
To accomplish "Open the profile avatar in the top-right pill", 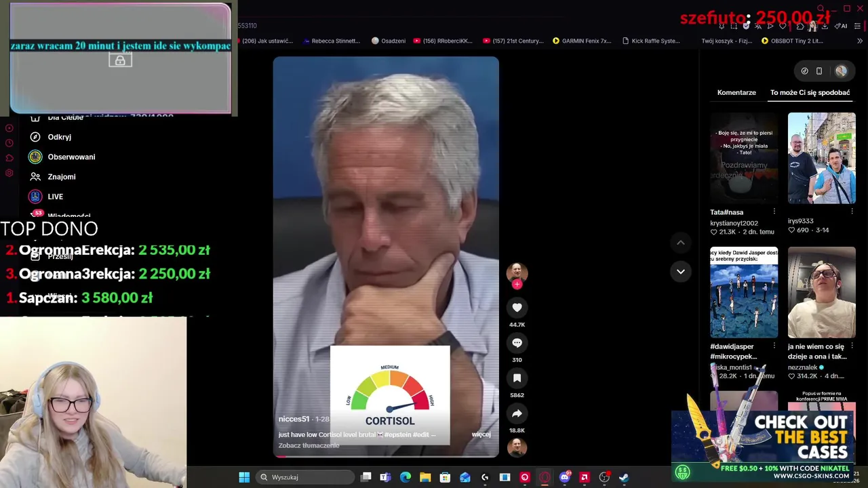I will click(841, 71).
